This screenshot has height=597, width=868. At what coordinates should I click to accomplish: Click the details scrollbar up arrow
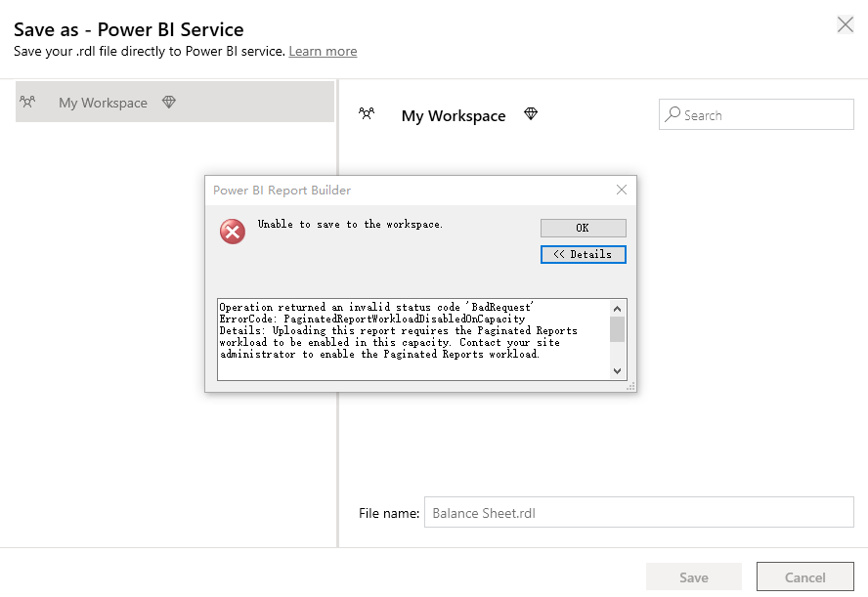click(617, 309)
